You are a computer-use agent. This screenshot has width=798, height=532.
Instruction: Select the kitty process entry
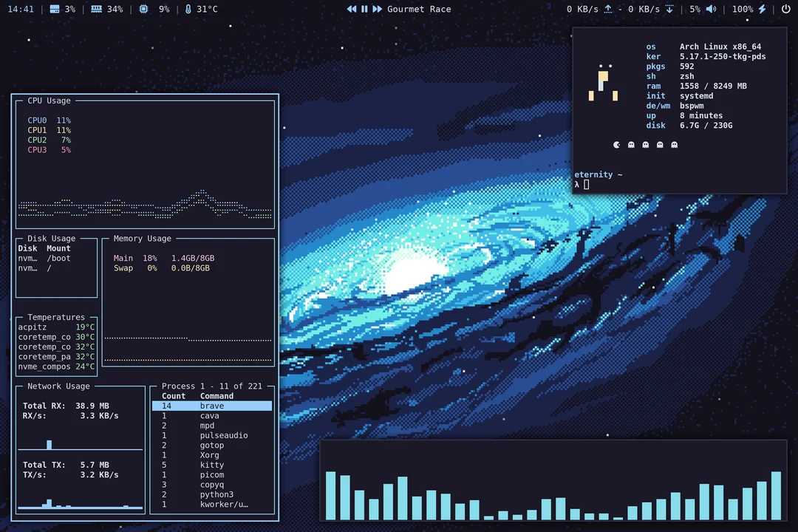212,465
